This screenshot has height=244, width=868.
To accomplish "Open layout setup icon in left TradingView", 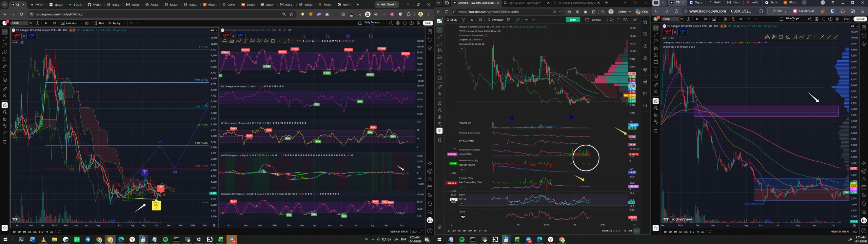I will point(360,23).
